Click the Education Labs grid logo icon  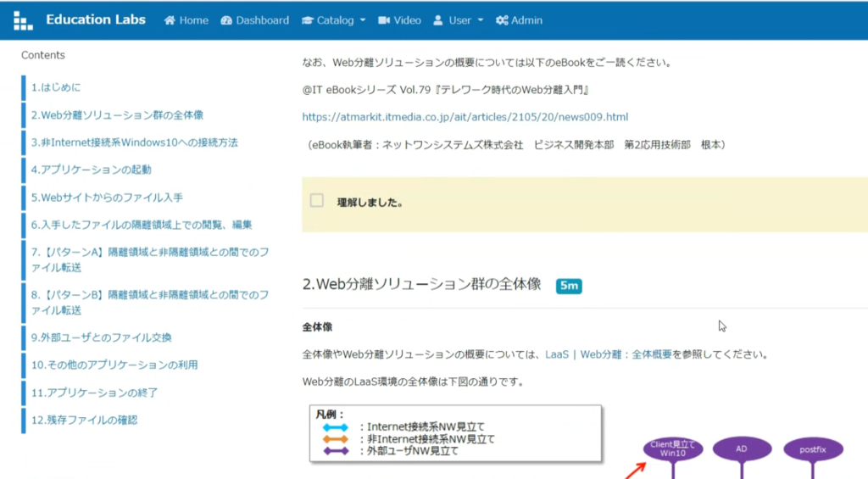pos(23,20)
